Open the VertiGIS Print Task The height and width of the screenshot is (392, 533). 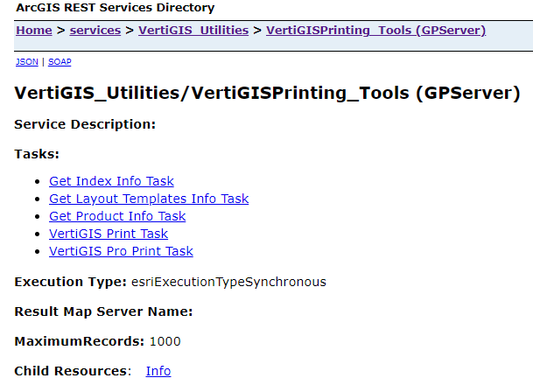pyautogui.click(x=109, y=234)
